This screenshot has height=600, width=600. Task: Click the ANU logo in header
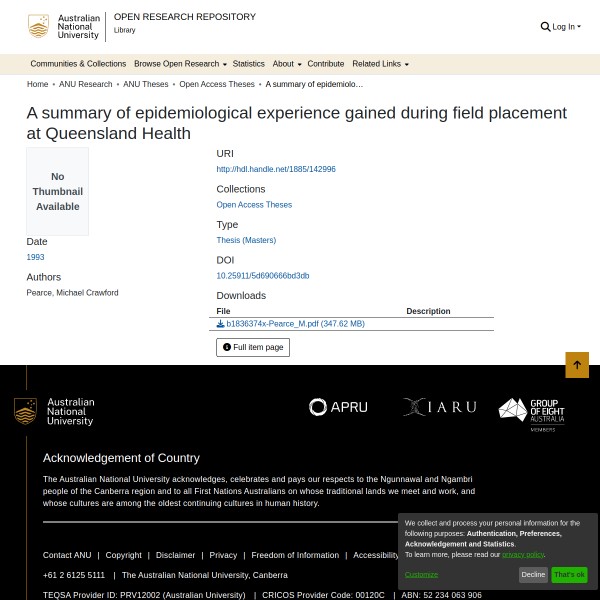65,27
